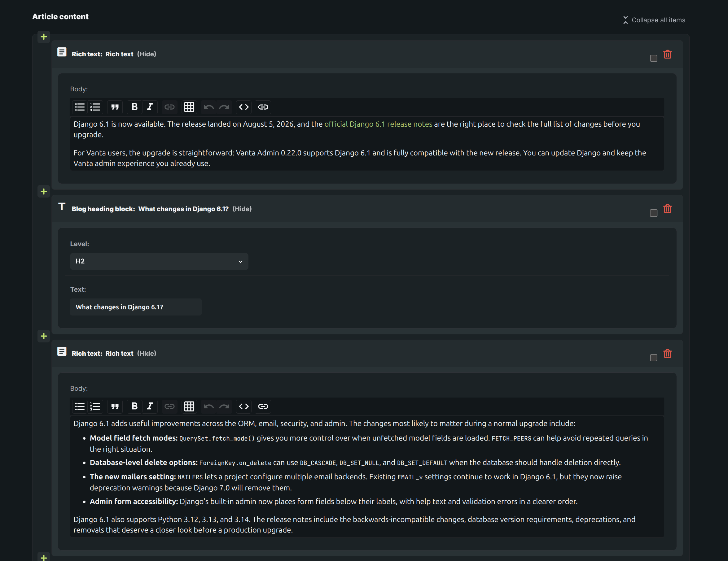Click the heading Text field 'What changes in Django 6.1?'
Screen dimensions: 728x561
[136, 307]
